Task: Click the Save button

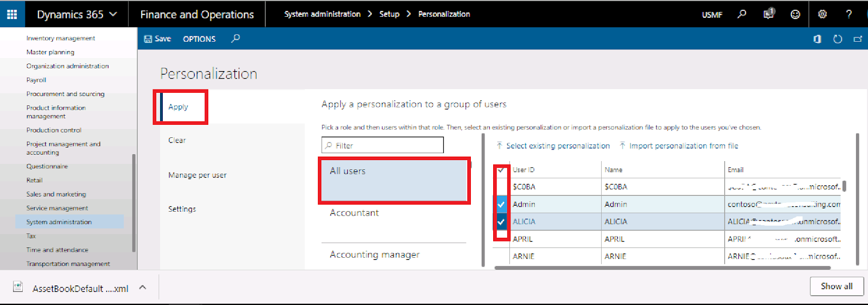Action: 157,39
